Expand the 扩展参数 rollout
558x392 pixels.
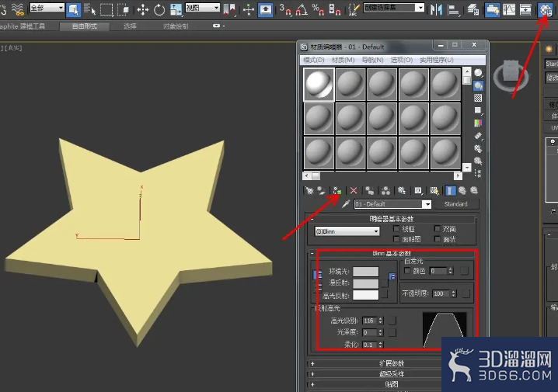point(392,363)
